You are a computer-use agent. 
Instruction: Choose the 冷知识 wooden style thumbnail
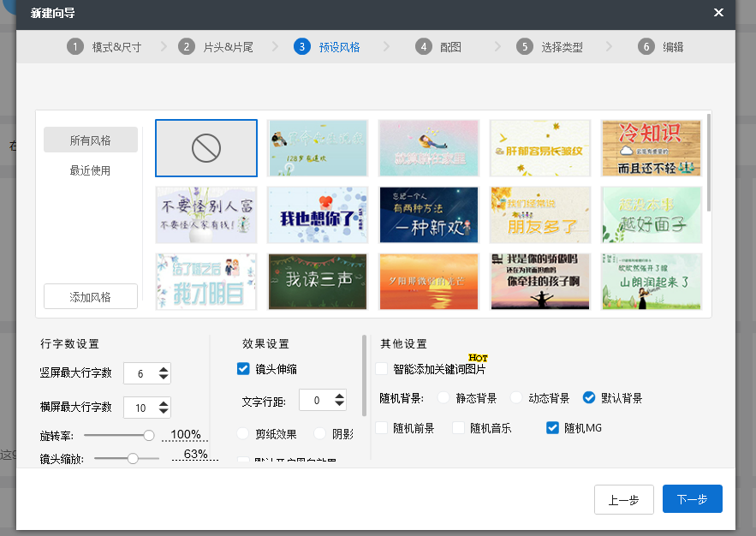pos(652,148)
